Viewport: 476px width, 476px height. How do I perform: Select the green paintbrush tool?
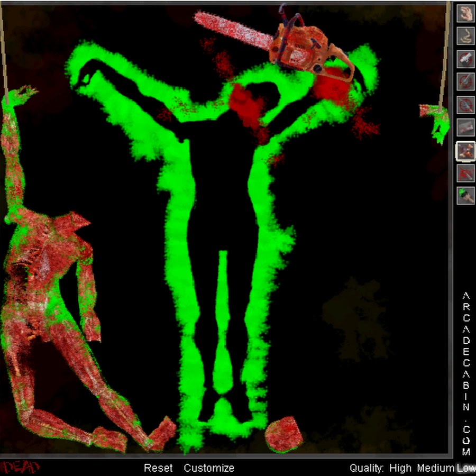(x=465, y=196)
